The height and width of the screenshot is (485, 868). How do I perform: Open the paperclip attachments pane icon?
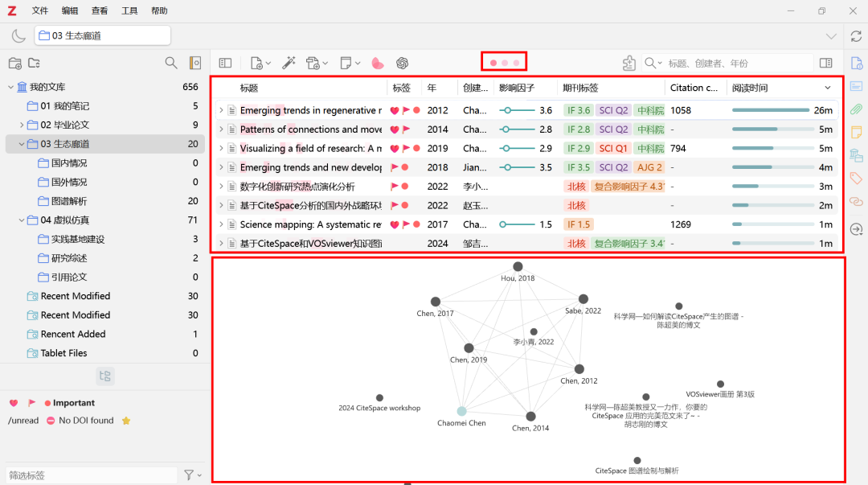pyautogui.click(x=856, y=109)
